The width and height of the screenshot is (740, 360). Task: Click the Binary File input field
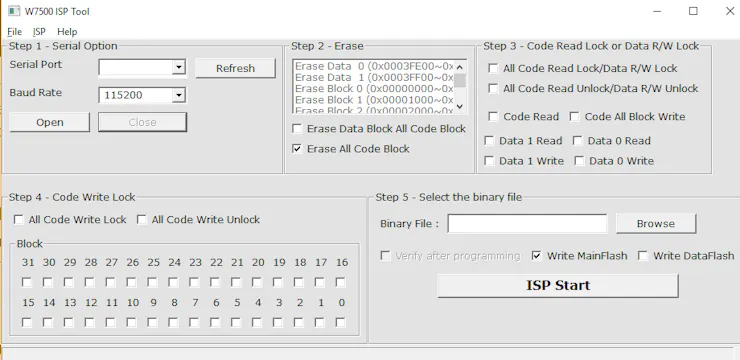pos(527,224)
